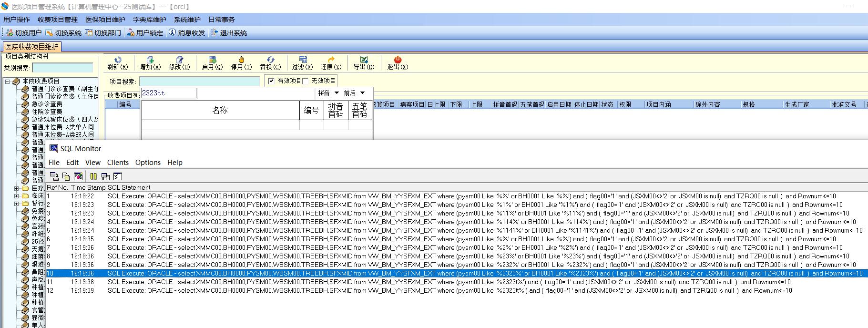Viewport: 868px width, 328px height.
Task: Click the 过滤(F) filter icon
Action: click(x=303, y=60)
